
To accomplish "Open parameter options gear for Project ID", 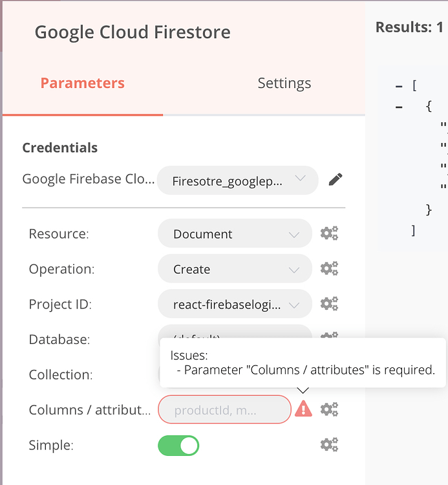I will pos(330,303).
